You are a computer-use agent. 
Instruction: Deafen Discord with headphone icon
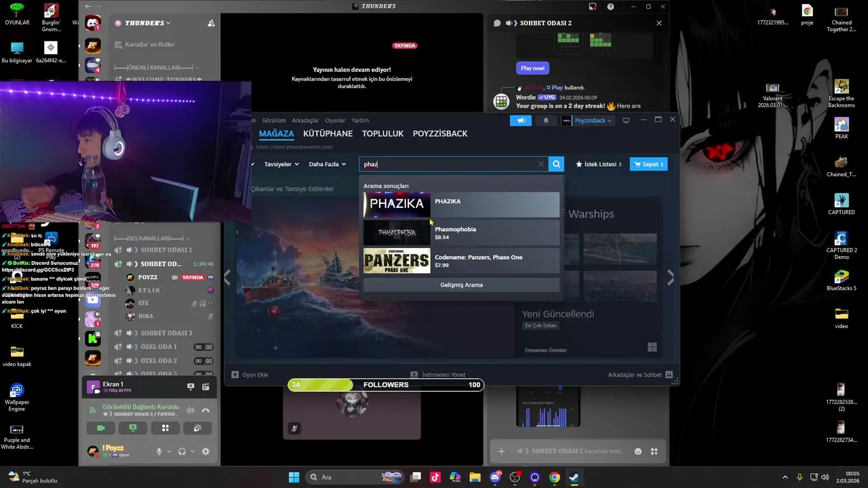coord(182,451)
